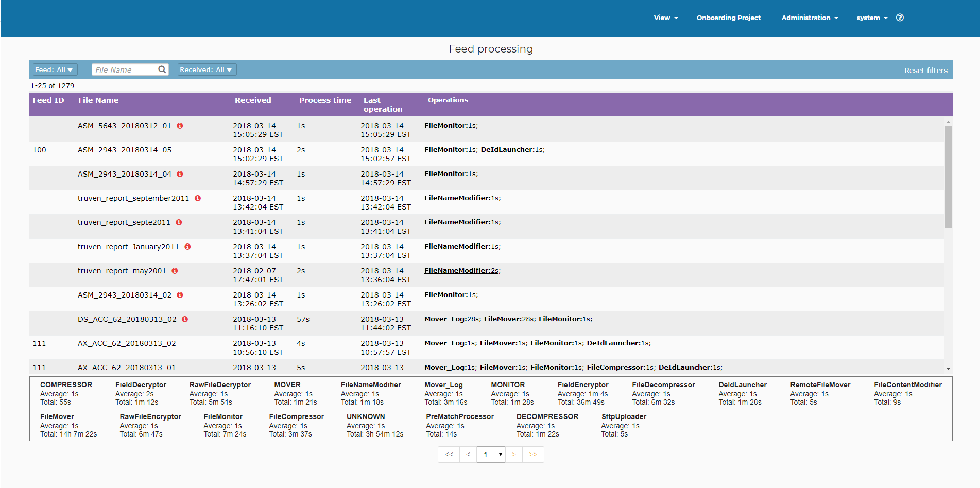Open the Received: All filter dropdown
The height and width of the screenshot is (488, 980).
[206, 69]
